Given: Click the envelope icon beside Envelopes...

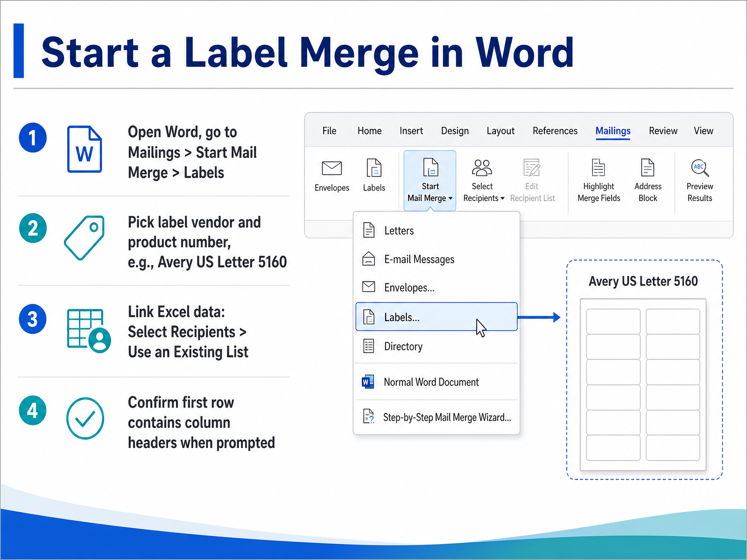Looking at the screenshot, I should pos(369,287).
